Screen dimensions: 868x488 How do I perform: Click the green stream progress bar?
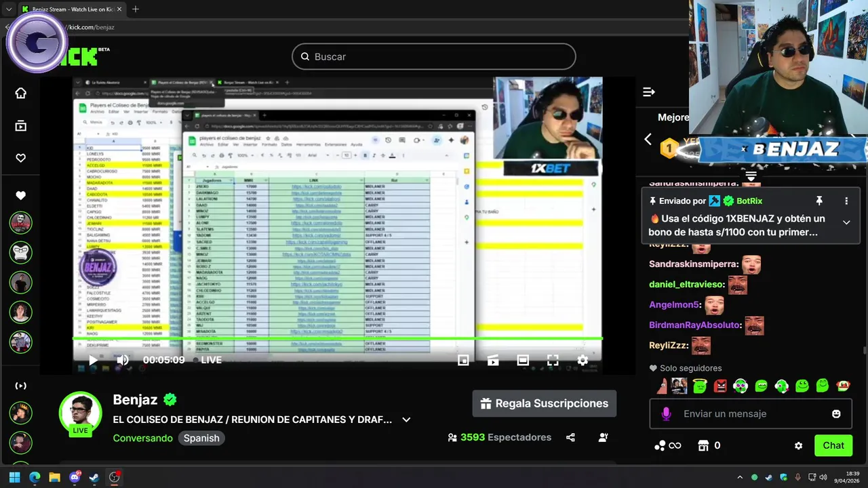338,338
